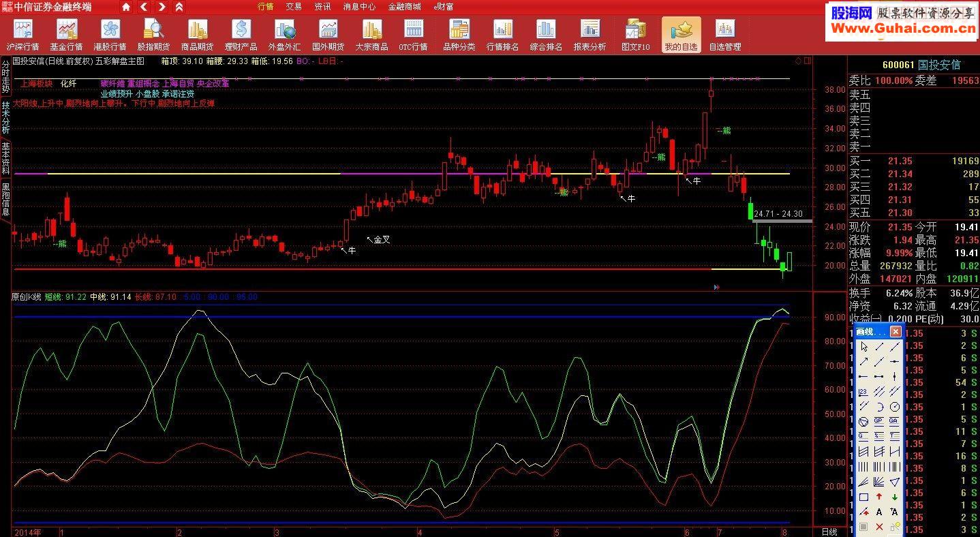Select rectangle tool in 画线 palette
Viewport: 980px width, 537px height.
tap(863, 496)
